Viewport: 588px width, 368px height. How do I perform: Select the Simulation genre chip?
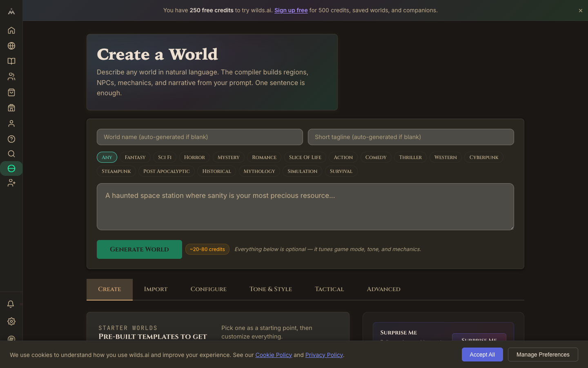[x=303, y=171]
